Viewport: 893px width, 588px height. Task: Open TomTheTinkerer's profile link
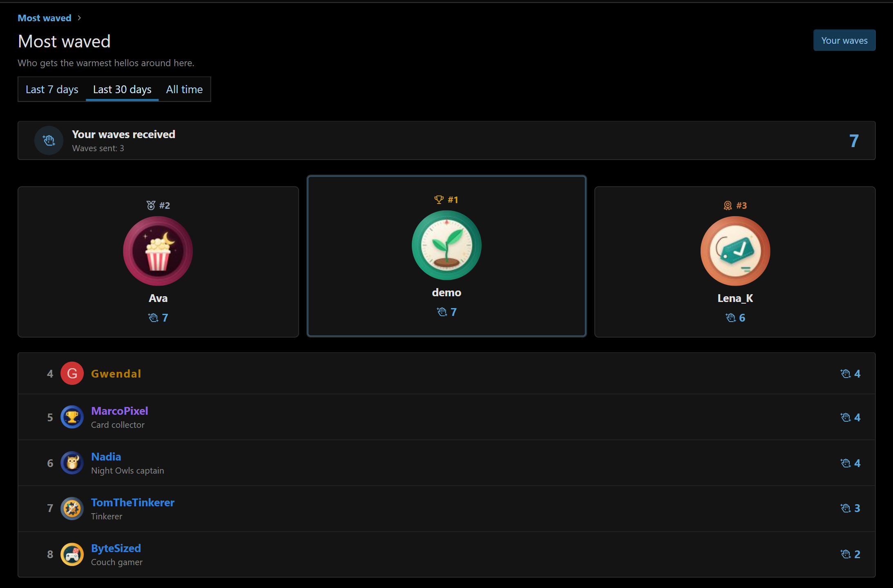[x=133, y=502]
